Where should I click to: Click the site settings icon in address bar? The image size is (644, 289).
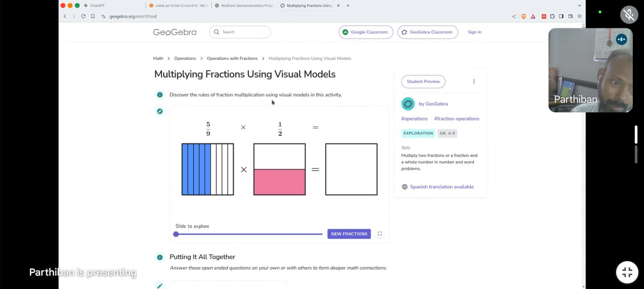click(104, 16)
